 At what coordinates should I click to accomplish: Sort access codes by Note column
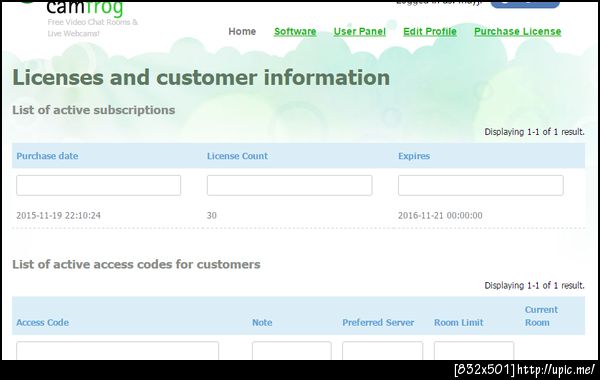tap(262, 323)
